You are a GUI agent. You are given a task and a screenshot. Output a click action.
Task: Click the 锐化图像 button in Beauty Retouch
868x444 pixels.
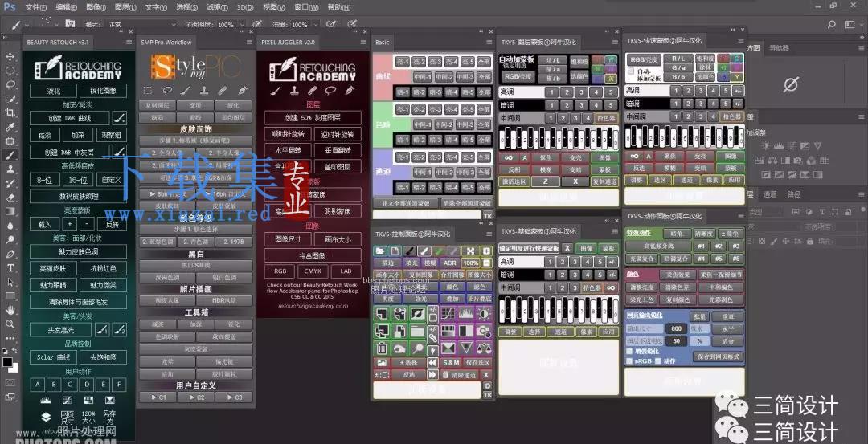tap(103, 92)
